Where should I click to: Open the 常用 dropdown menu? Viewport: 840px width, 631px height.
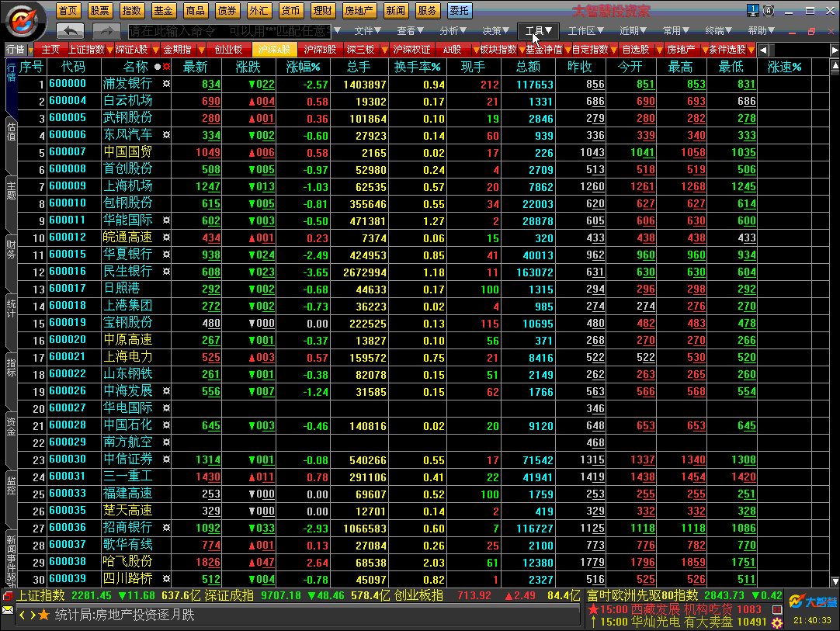click(x=675, y=31)
